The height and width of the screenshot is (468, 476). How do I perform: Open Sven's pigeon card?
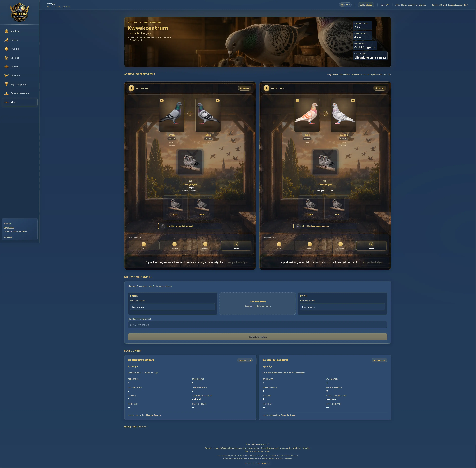tap(172, 115)
